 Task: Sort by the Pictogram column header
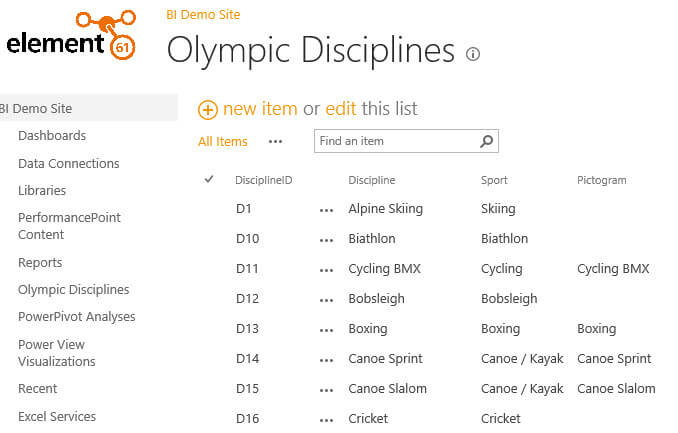601,180
